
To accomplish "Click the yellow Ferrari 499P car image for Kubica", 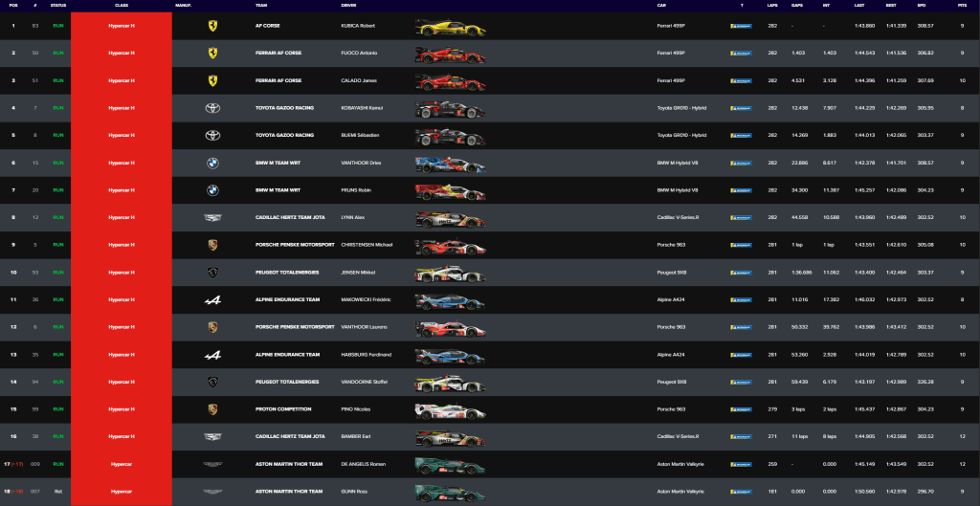I will pos(451,27).
